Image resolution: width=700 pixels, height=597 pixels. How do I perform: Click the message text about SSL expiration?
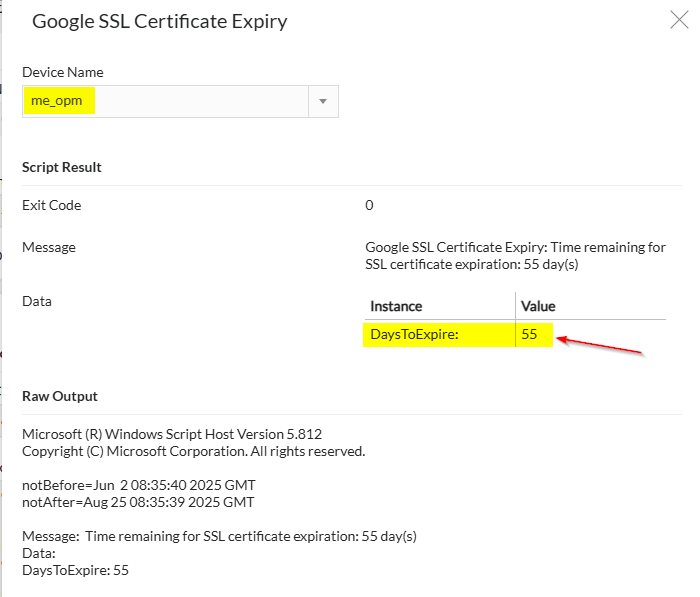pyautogui.click(x=515, y=256)
